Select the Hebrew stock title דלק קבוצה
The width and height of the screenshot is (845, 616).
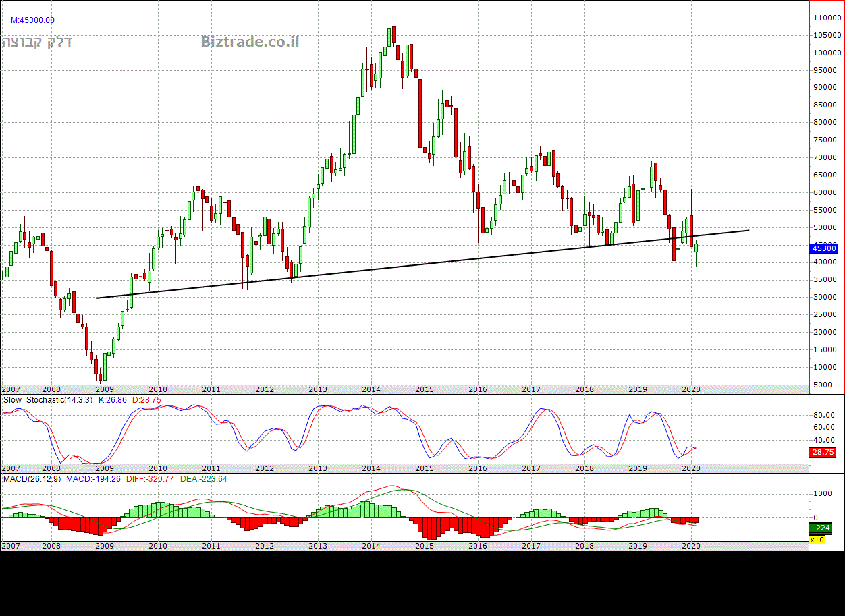[x=37, y=42]
